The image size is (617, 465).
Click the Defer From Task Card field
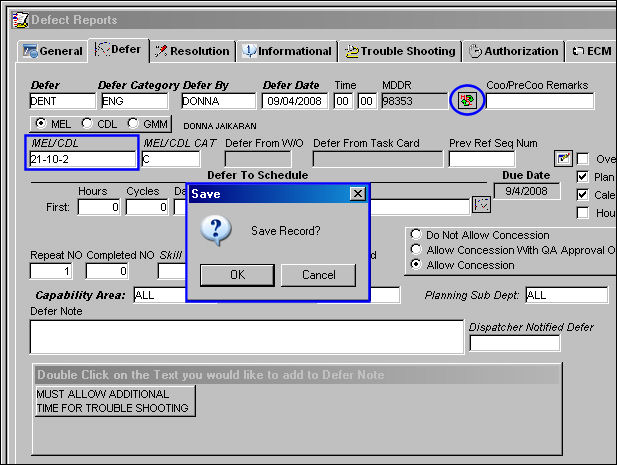tap(378, 159)
